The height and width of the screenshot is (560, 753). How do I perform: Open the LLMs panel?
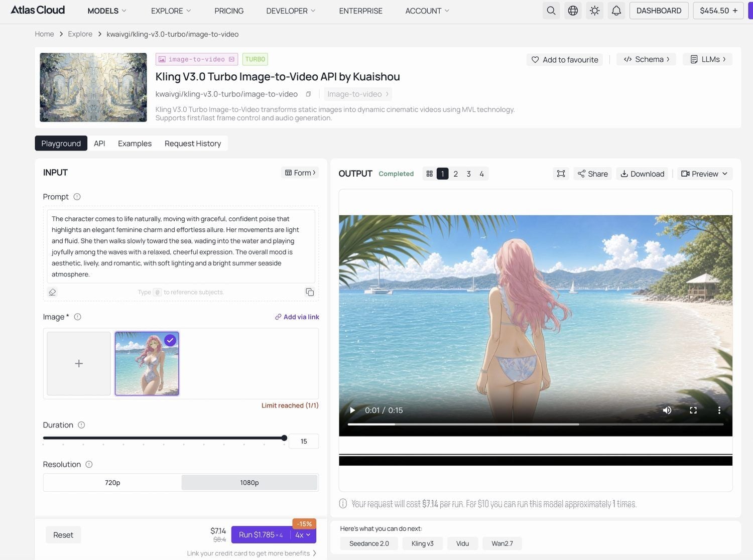708,59
